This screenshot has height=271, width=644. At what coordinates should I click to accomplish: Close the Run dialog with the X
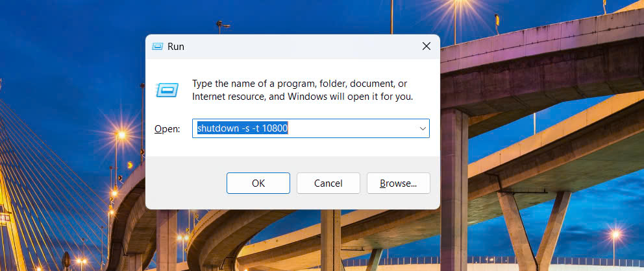[x=427, y=46]
